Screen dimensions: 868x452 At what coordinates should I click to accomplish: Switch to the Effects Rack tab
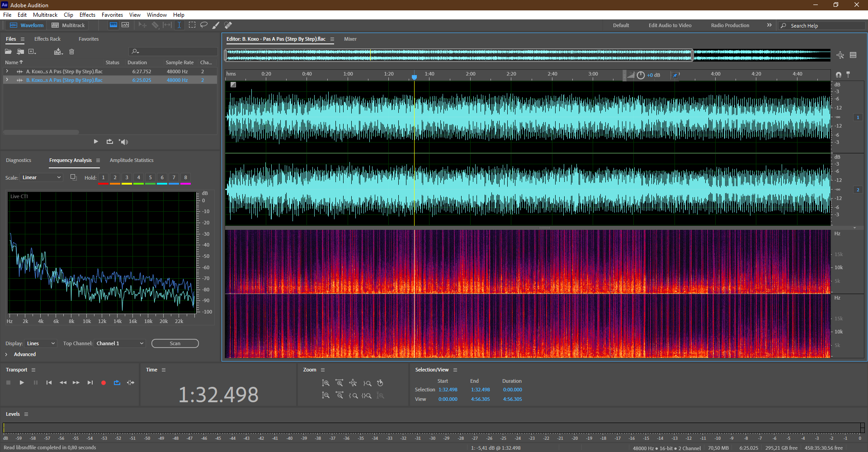[47, 39]
